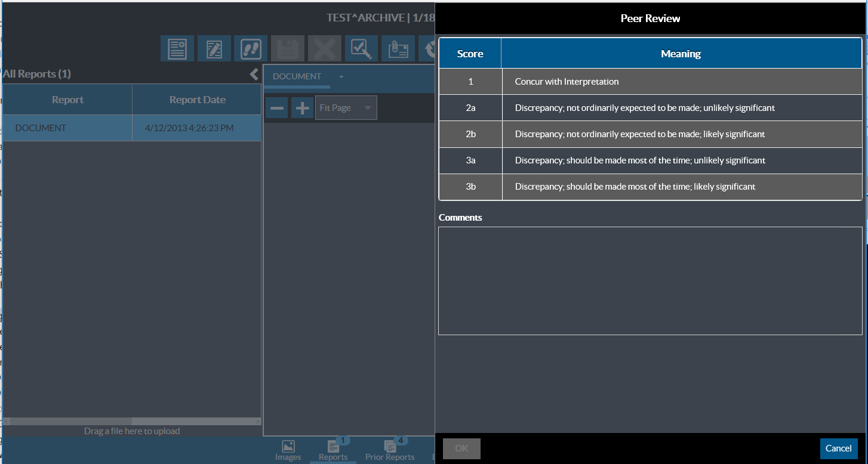The height and width of the screenshot is (464, 868).
Task: Click the edit report pencil icon
Action: tap(214, 48)
